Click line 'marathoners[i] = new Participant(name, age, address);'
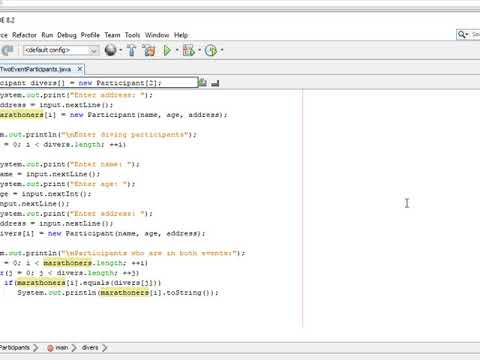The width and height of the screenshot is (480, 360). [113, 115]
